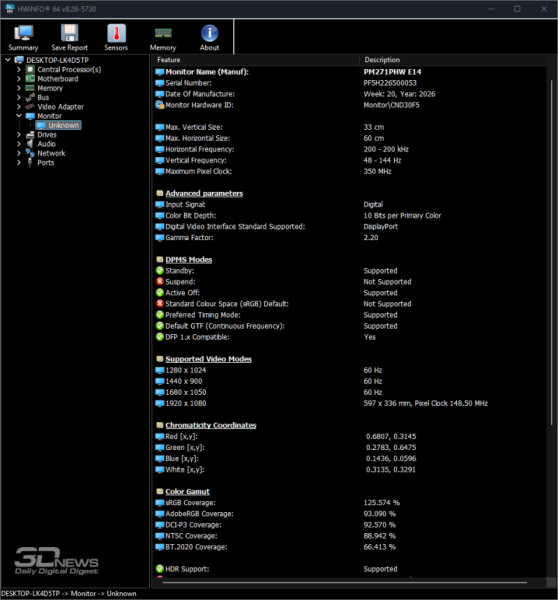The height and width of the screenshot is (600, 558).
Task: Collapse the Monitor node
Action: 19,116
